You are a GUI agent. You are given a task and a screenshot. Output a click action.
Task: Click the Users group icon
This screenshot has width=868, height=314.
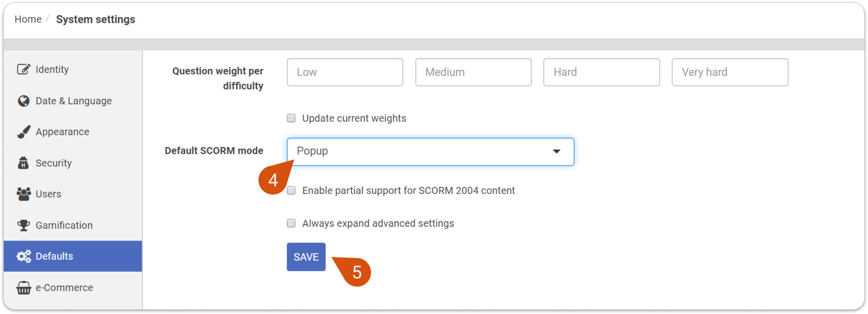(24, 194)
